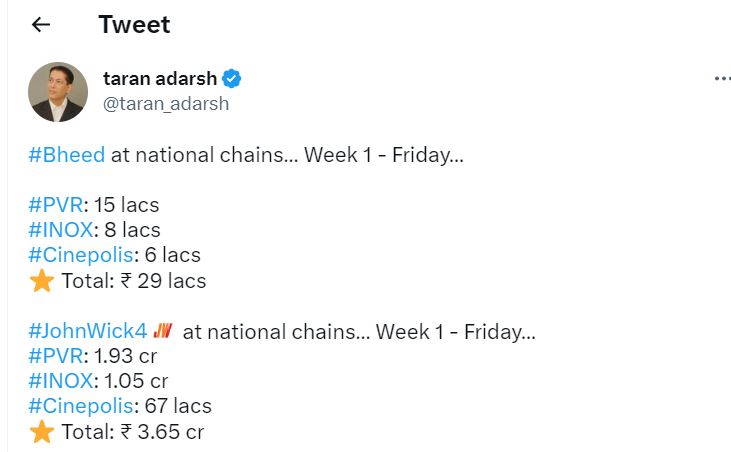
Task: Open #PVR hashtag showing 15 lacs
Action: pyautogui.click(x=55, y=205)
